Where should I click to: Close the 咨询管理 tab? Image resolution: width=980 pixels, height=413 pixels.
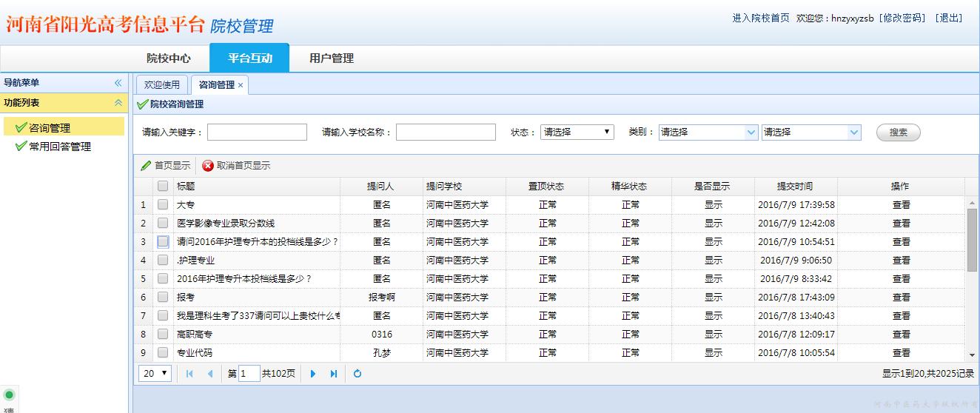click(241, 85)
